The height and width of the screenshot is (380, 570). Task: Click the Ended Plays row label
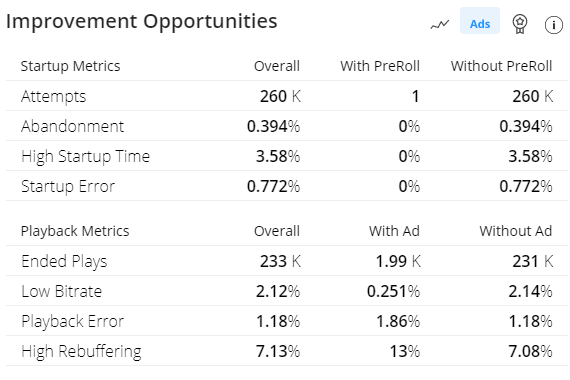click(64, 261)
